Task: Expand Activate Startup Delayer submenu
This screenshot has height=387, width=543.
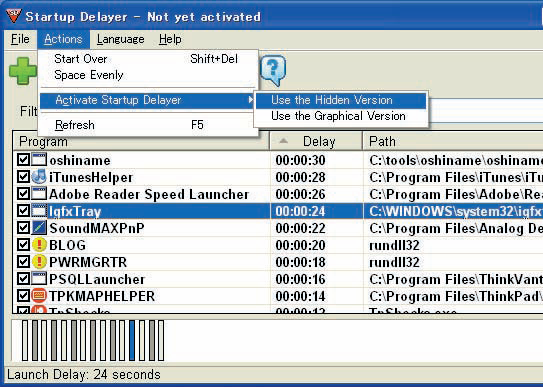Action: click(148, 100)
